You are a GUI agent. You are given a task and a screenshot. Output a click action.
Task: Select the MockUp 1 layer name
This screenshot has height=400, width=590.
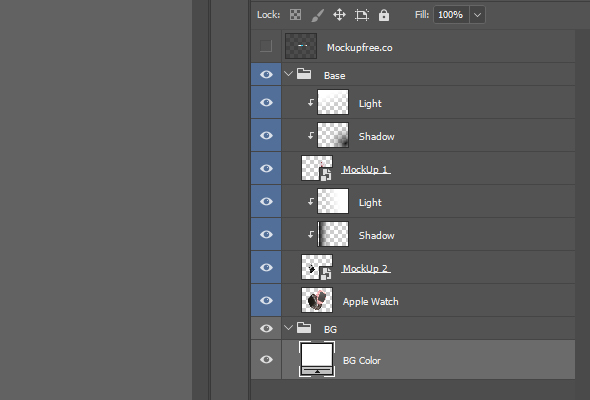[x=366, y=169]
